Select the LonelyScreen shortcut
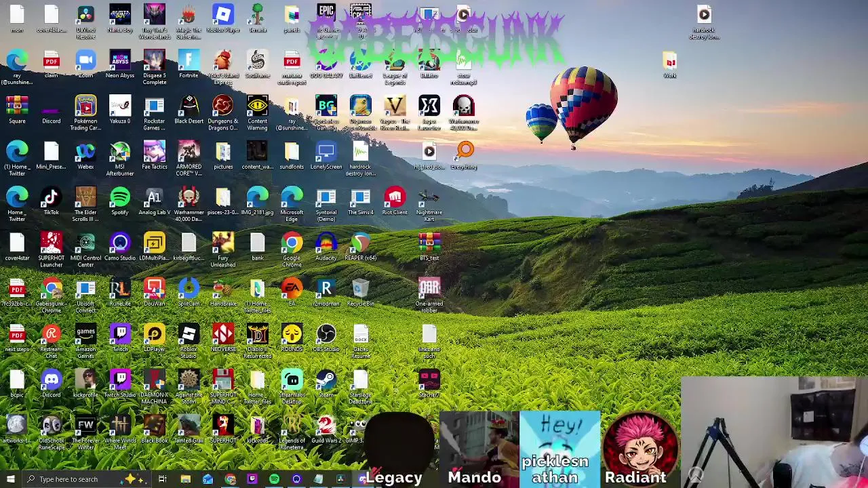 click(x=326, y=155)
